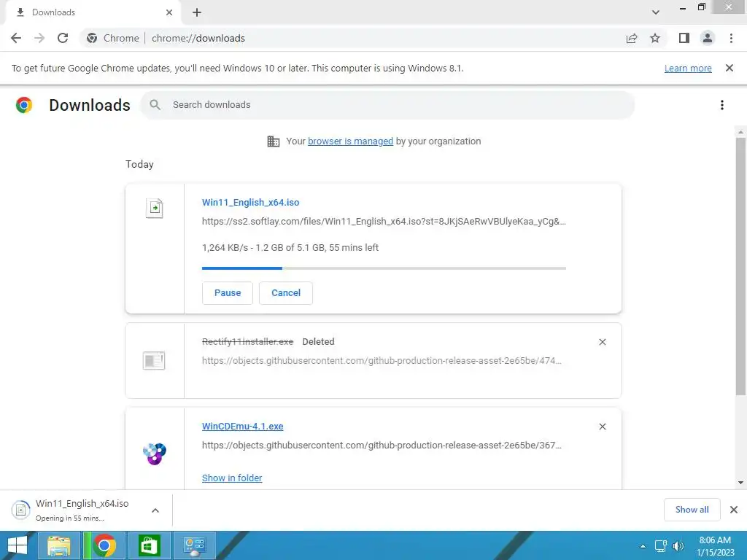The image size is (747, 560).
Task: Click the WinCDEmu-4.1.exe file name link
Action: click(242, 426)
